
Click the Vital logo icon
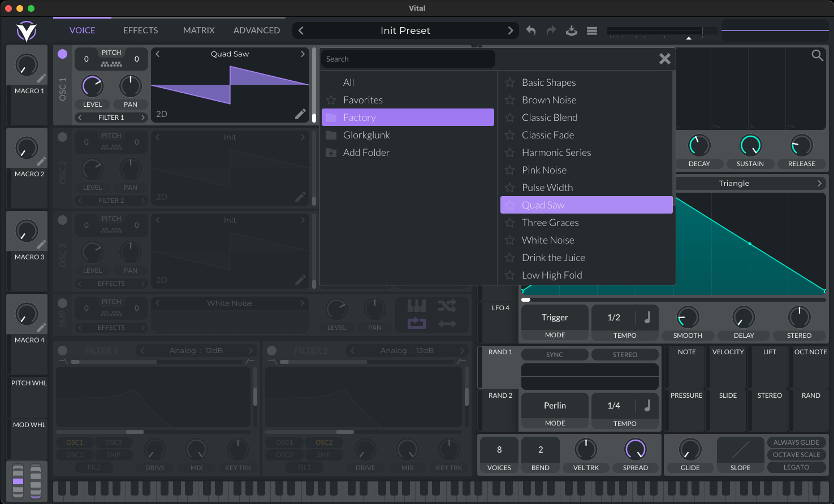[27, 32]
